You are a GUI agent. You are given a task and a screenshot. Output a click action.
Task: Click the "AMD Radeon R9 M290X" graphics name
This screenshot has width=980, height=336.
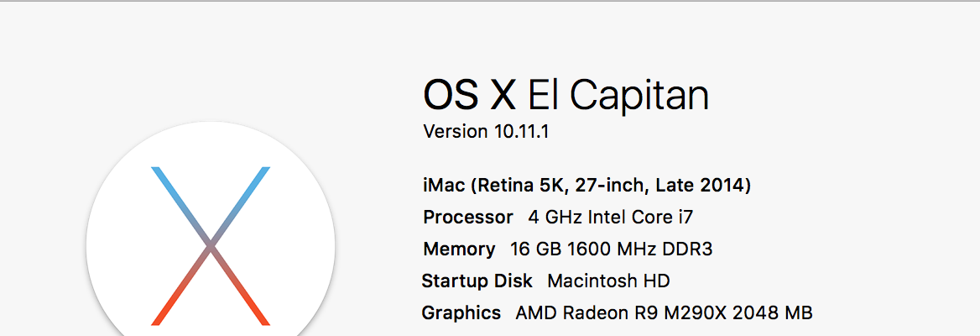pyautogui.click(x=621, y=313)
